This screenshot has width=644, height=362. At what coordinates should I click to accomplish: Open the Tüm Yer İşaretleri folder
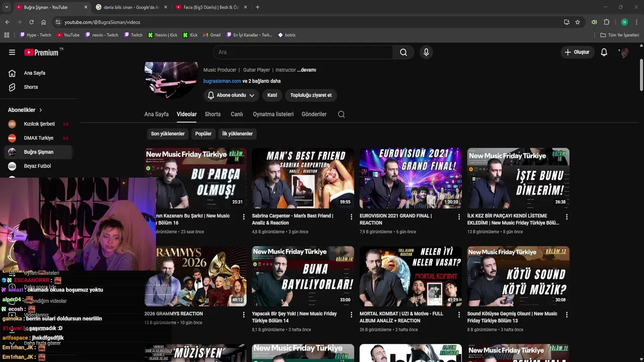point(619,35)
